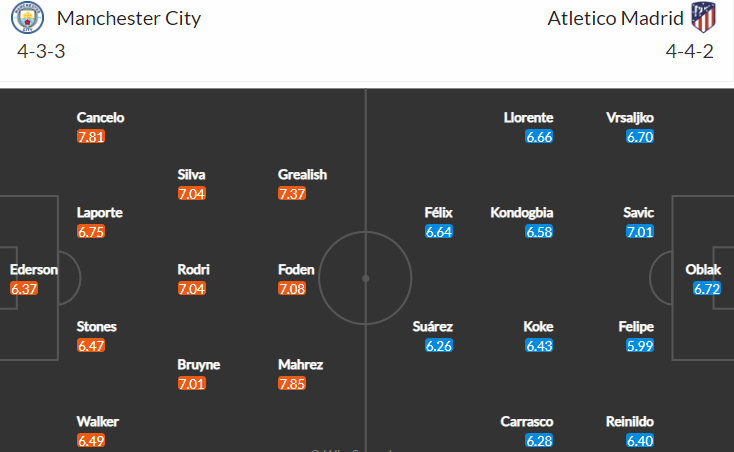
Task: Open the Atletico Madrid team name link
Action: 616,18
